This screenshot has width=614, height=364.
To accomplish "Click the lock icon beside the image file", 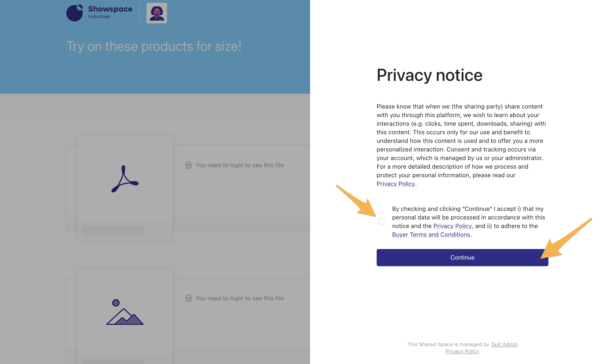I will 188,298.
